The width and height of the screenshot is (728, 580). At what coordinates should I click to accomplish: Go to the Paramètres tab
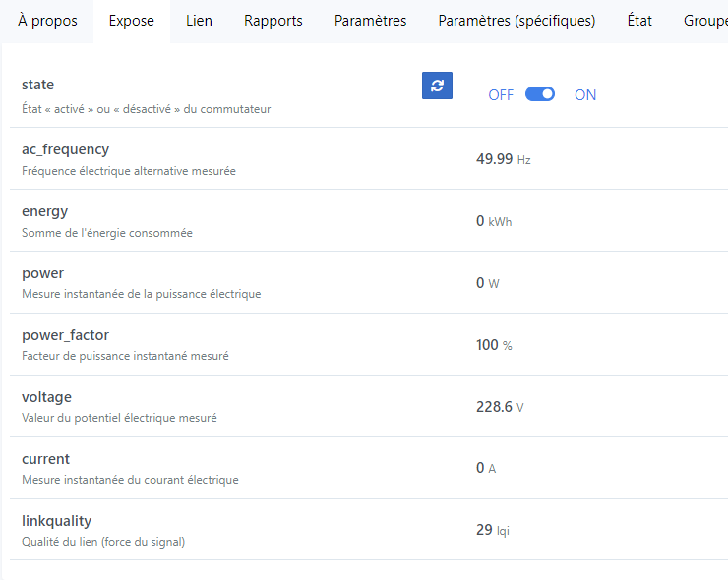click(x=370, y=21)
